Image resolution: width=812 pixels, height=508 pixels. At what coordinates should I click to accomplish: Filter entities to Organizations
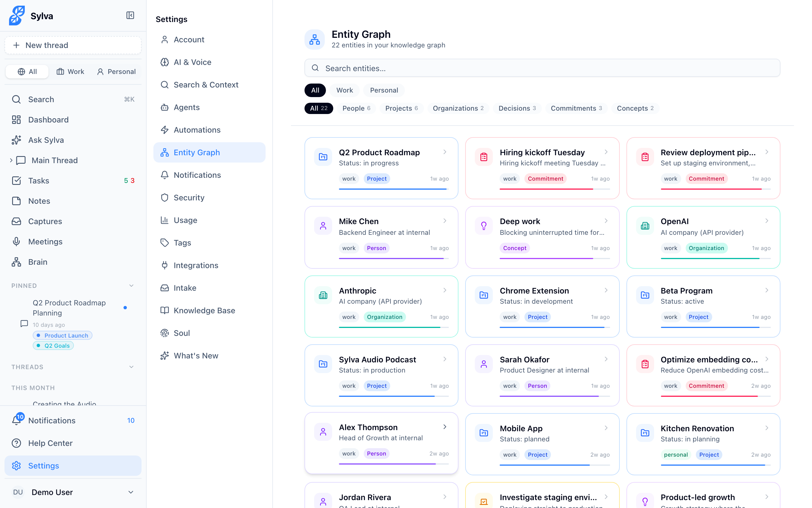[x=458, y=108]
